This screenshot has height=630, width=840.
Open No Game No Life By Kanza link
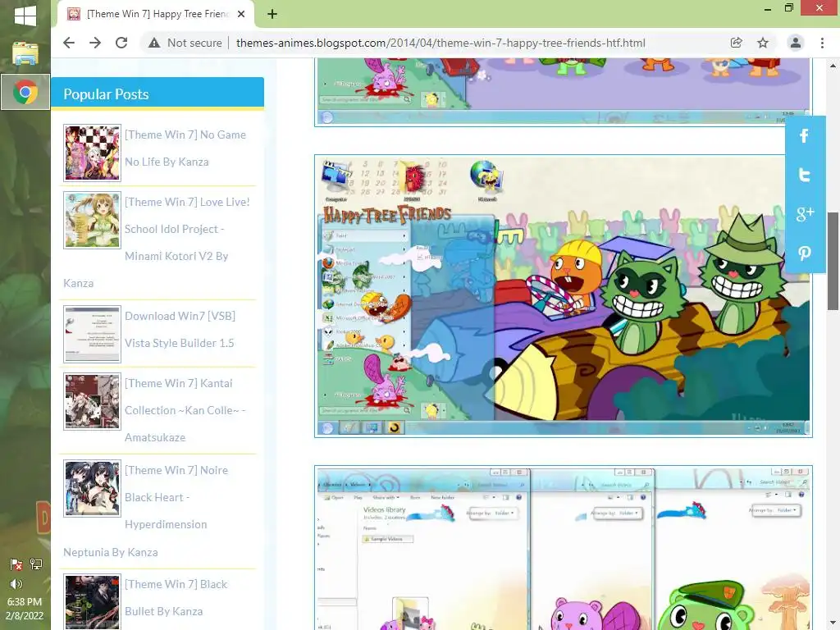point(185,148)
